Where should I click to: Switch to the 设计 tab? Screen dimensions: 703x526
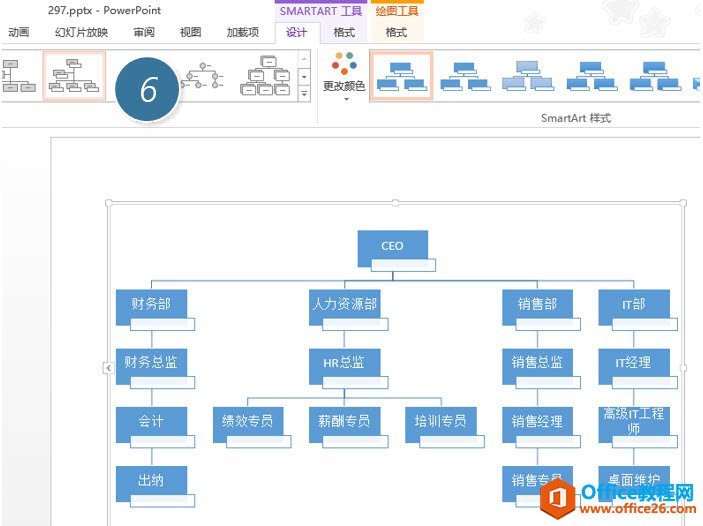click(297, 32)
